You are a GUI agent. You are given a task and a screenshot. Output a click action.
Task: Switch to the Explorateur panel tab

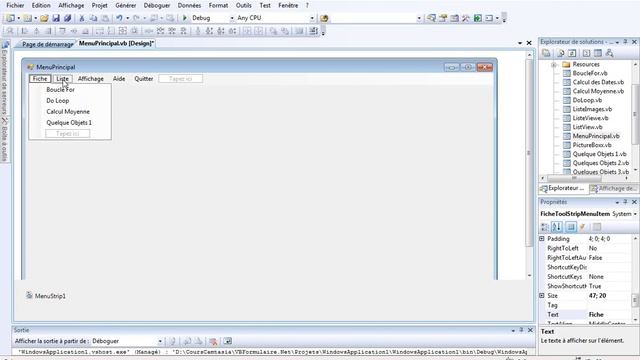563,188
